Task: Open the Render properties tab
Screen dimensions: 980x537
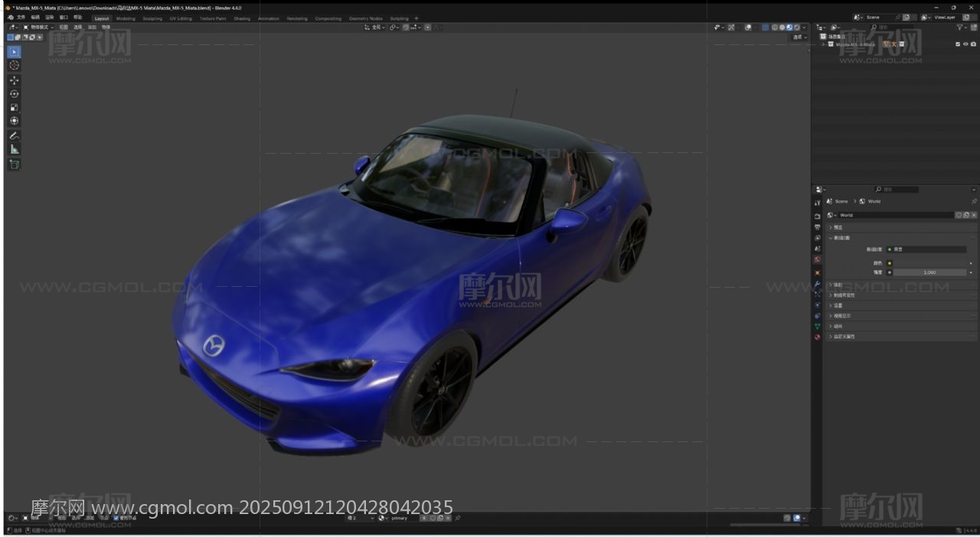Action: (x=818, y=216)
